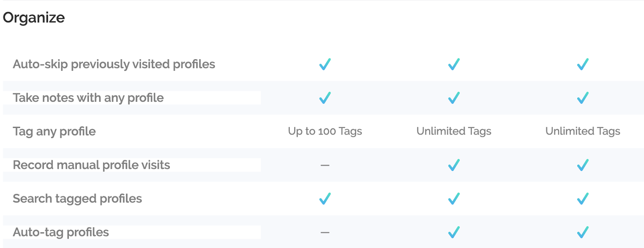Click last-column checkmark for Record manual profile visits
The image size is (644, 248).
tap(582, 165)
